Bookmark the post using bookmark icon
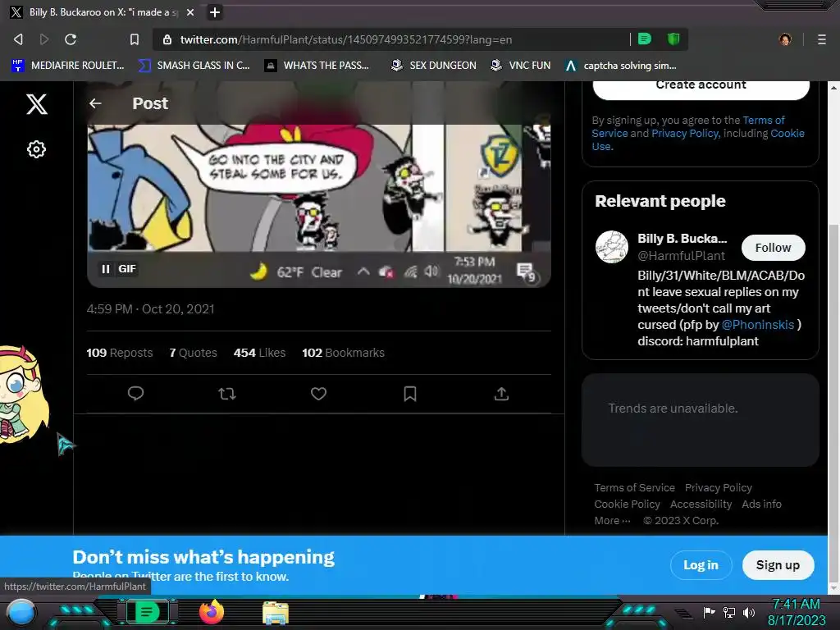This screenshot has height=630, width=840. 410,394
